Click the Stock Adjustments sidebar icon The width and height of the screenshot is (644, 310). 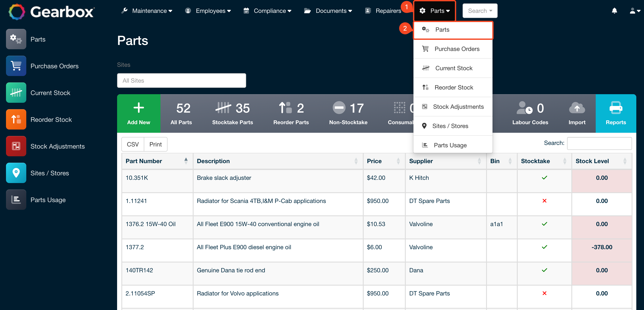(16, 146)
